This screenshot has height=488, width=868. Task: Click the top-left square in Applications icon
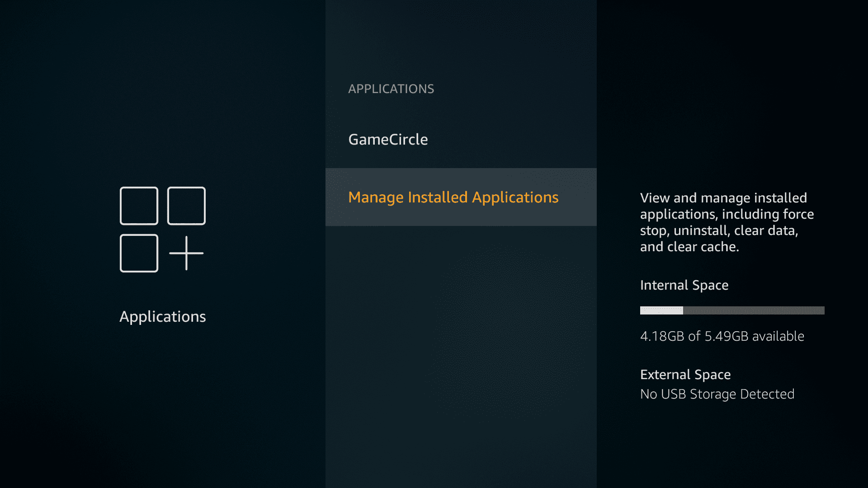tap(139, 206)
